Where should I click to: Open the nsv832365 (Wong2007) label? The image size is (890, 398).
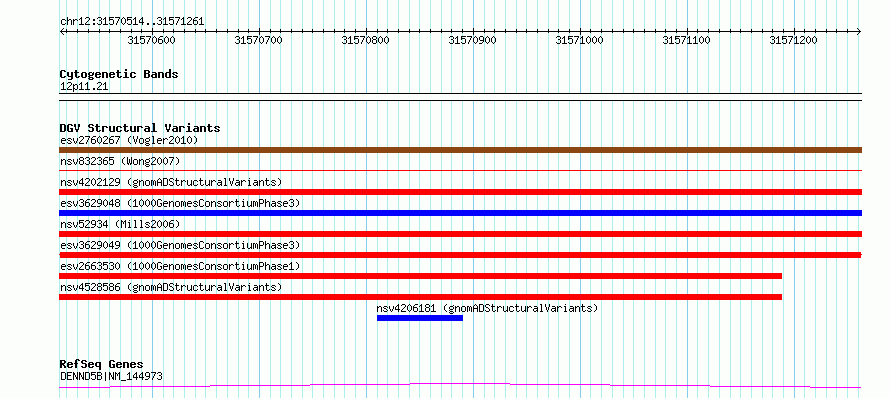click(120, 161)
